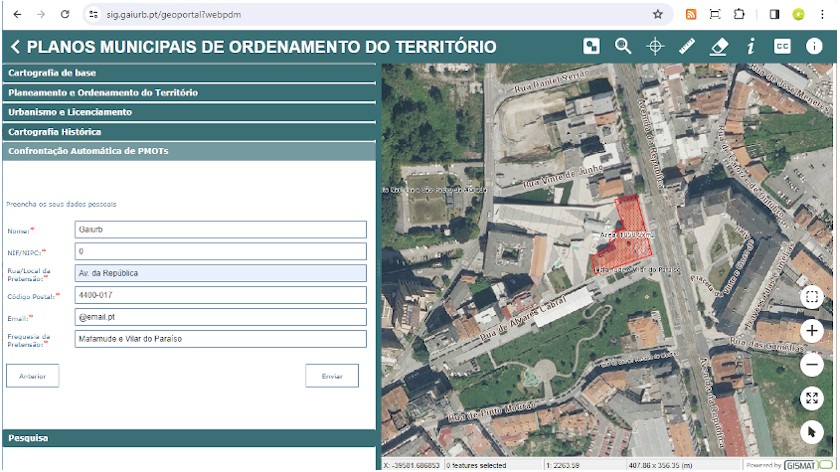Zoom out the map with minus button

[812, 365]
